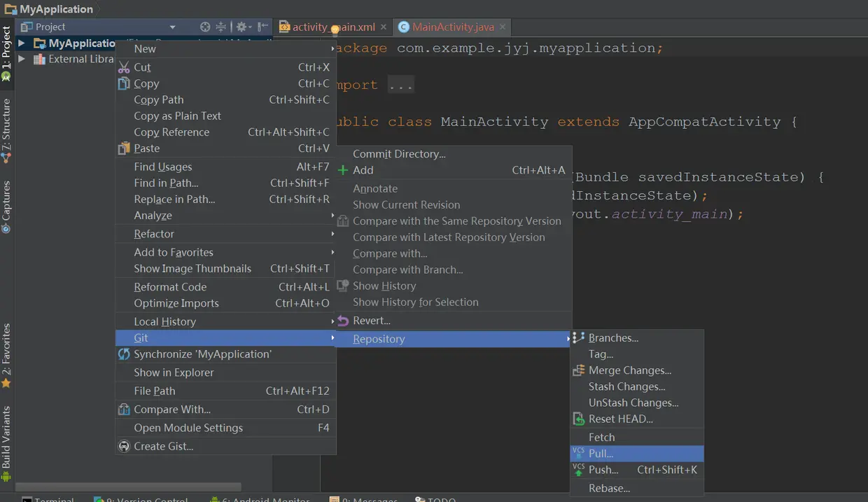Click the Show History icon
The height and width of the screenshot is (502, 868).
(343, 286)
